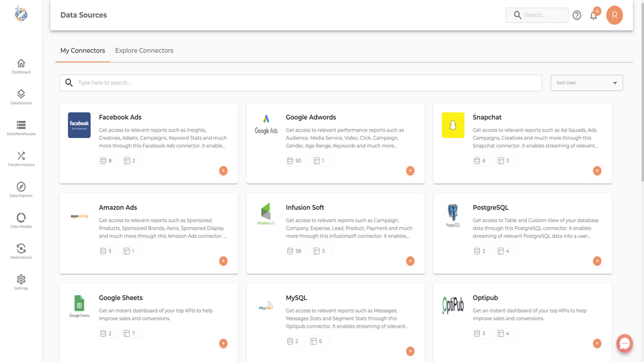Click the app logo at top left
The width and height of the screenshot is (644, 362).
point(21,14)
